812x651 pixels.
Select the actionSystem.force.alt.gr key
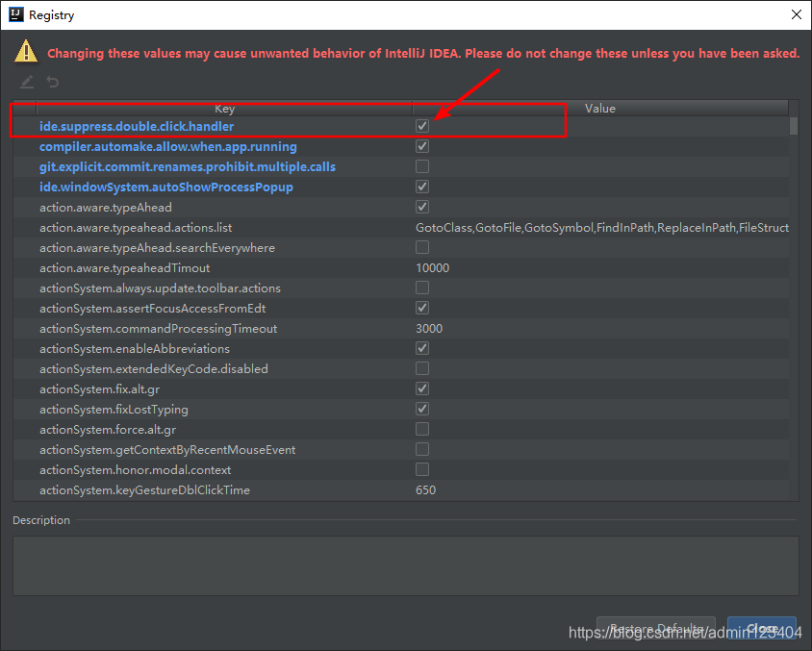point(108,429)
